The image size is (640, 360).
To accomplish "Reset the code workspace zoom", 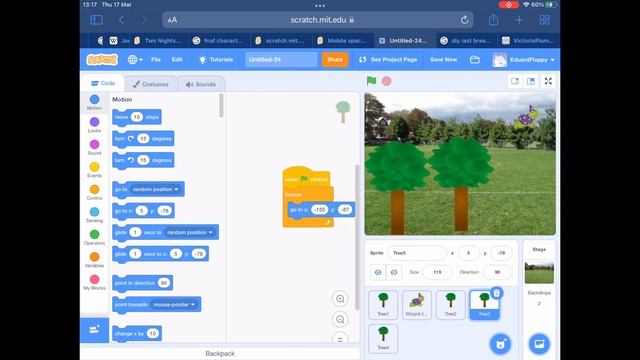I will click(340, 339).
